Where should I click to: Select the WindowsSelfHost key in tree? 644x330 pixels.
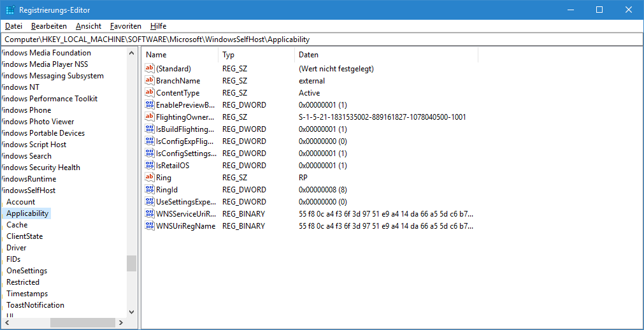tap(28, 190)
